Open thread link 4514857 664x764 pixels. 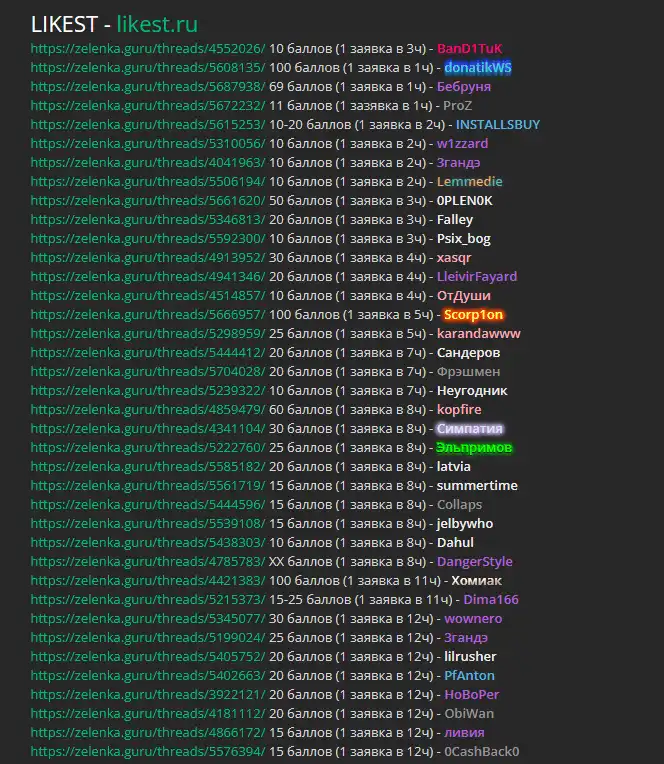[x=148, y=296]
